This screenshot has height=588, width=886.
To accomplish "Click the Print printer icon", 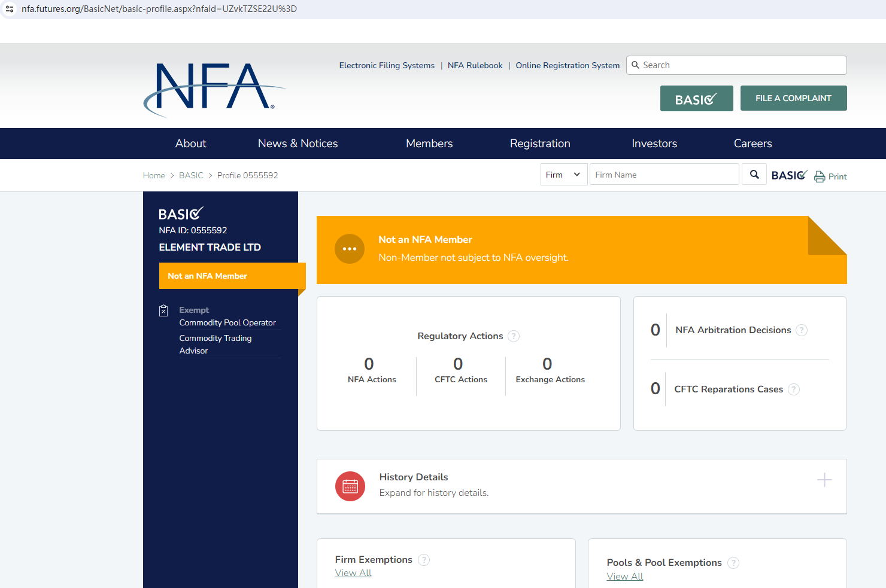I will (x=820, y=176).
